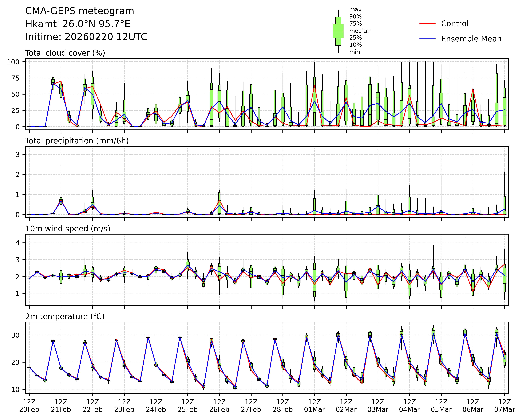Click the '90%' label in box legend
This screenshot has width=522, height=420.
(355, 17)
